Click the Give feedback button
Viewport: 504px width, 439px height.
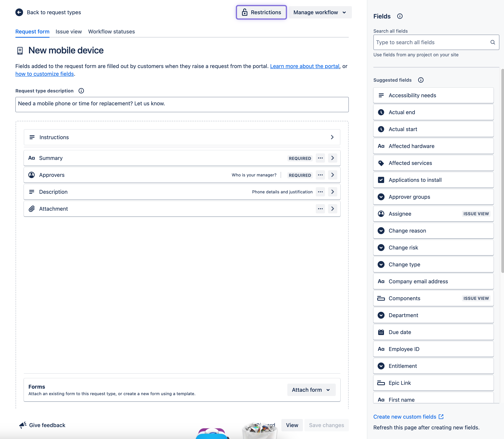pyautogui.click(x=42, y=425)
